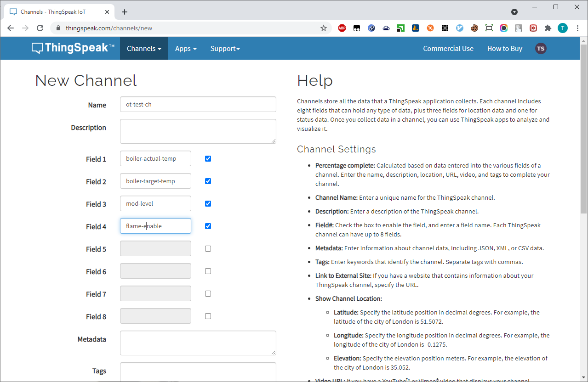
Task: Click the Chrome three-dot menu
Action: [x=577, y=28]
